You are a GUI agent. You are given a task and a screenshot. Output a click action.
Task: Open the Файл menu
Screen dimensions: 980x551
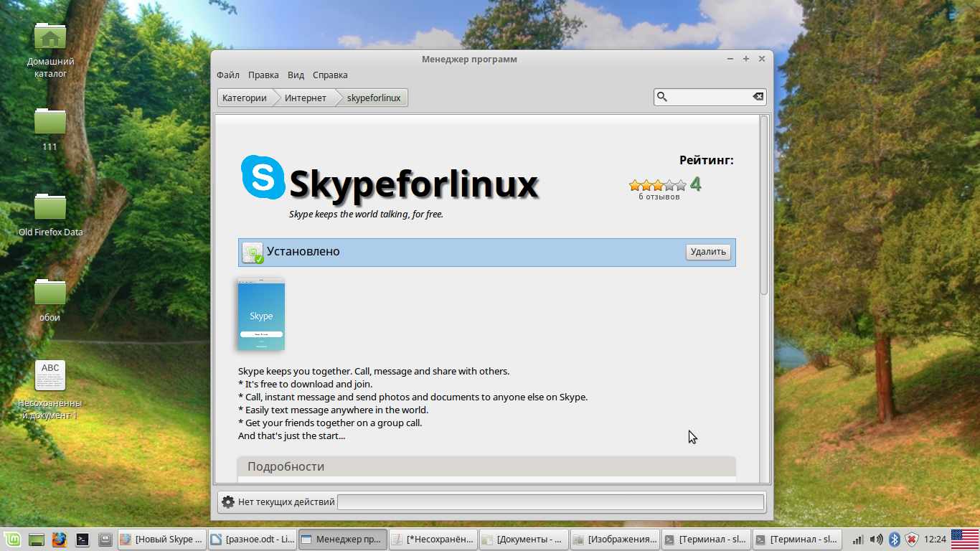pos(228,75)
